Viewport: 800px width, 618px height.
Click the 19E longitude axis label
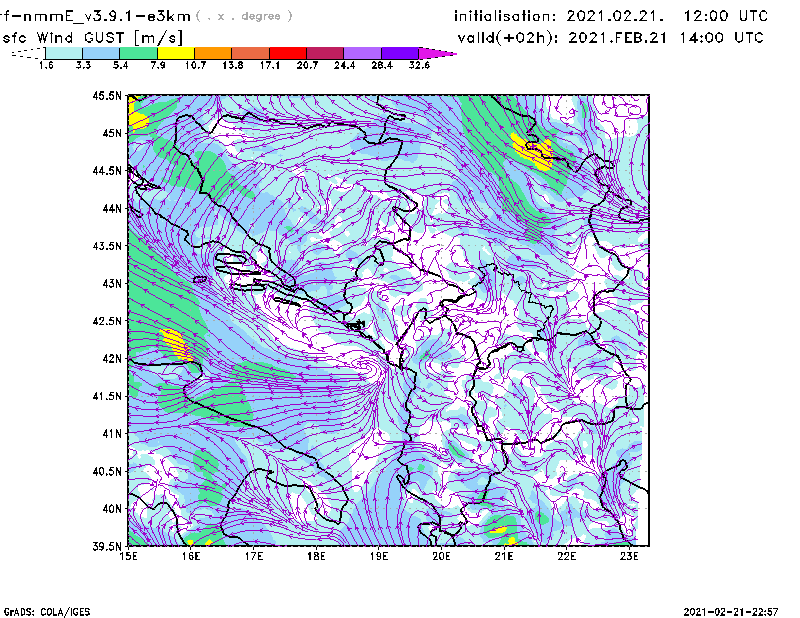pyautogui.click(x=379, y=556)
